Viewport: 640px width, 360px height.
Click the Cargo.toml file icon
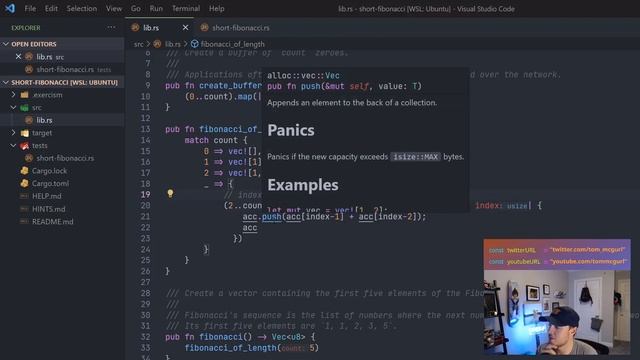(24, 183)
